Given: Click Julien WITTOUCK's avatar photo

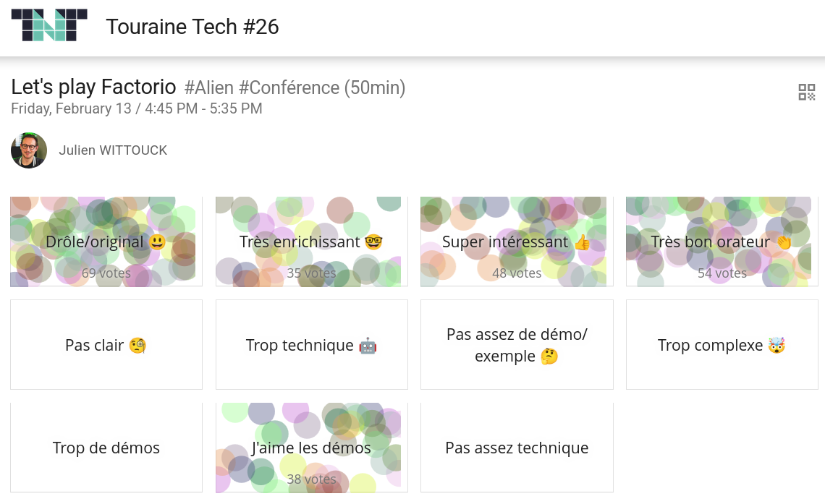Looking at the screenshot, I should coord(29,150).
